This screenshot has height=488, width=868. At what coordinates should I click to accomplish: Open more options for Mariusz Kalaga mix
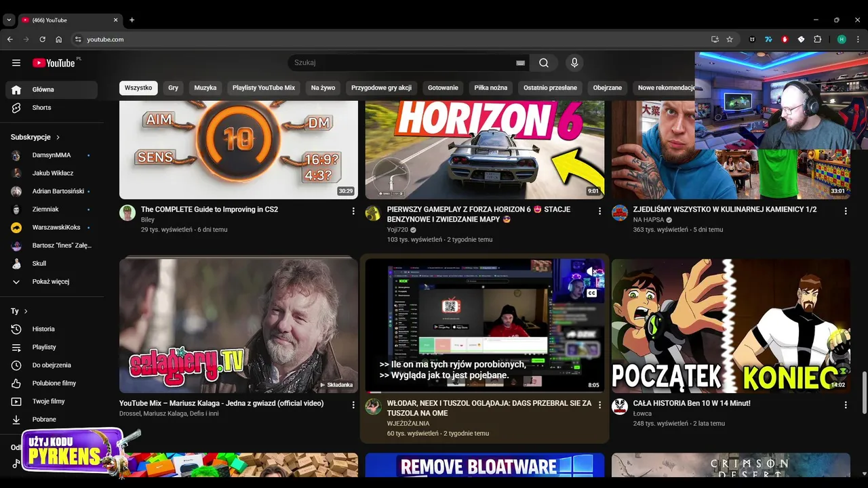[x=353, y=405]
